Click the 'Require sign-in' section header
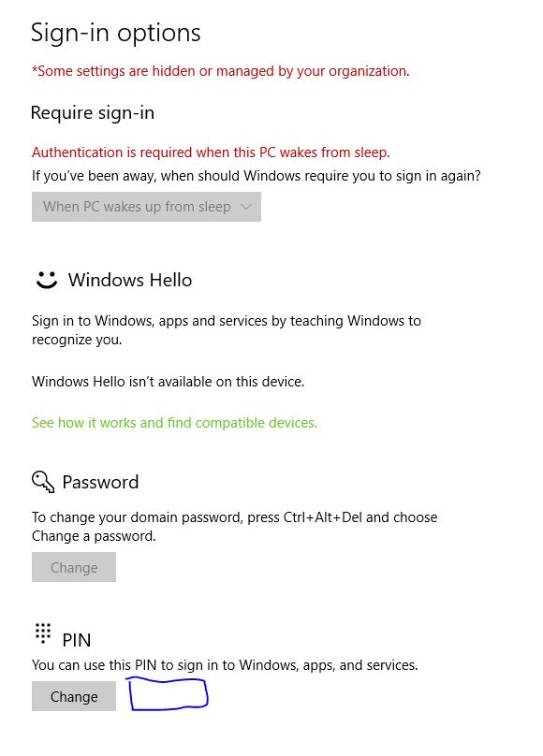Image resolution: width=543 pixels, height=756 pixels. tap(92, 112)
